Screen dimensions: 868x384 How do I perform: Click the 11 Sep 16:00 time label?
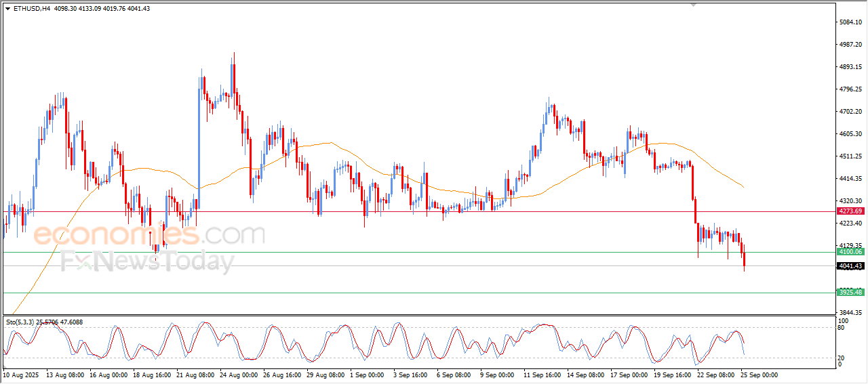coord(542,375)
